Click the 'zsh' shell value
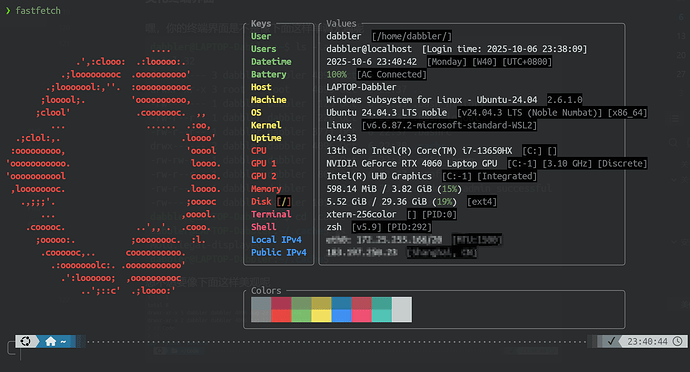 [334, 227]
